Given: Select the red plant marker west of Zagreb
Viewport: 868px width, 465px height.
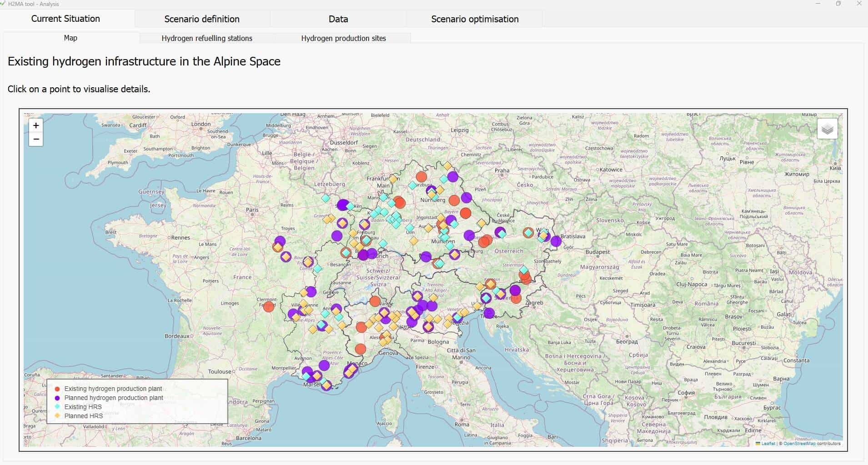Looking at the screenshot, I should coord(516,299).
